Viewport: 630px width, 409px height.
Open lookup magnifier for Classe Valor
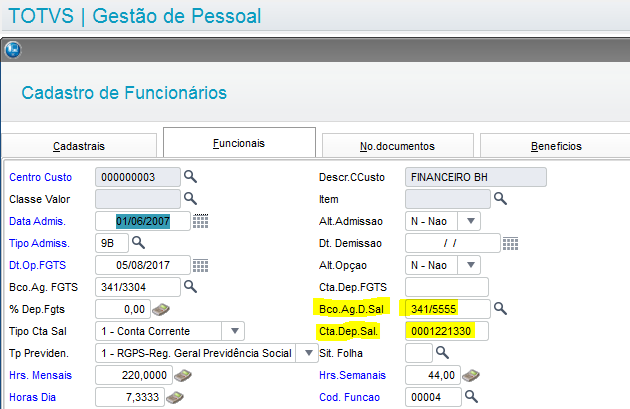click(190, 198)
